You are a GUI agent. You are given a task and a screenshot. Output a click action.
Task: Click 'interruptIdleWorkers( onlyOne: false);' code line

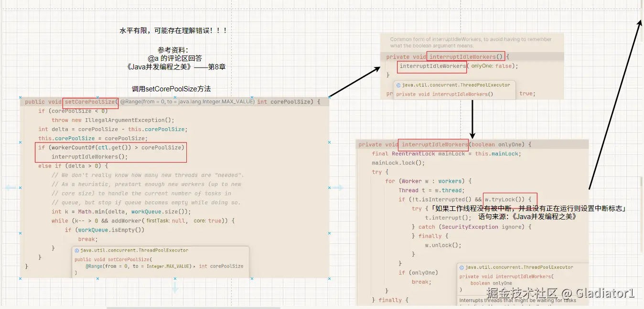(459, 66)
